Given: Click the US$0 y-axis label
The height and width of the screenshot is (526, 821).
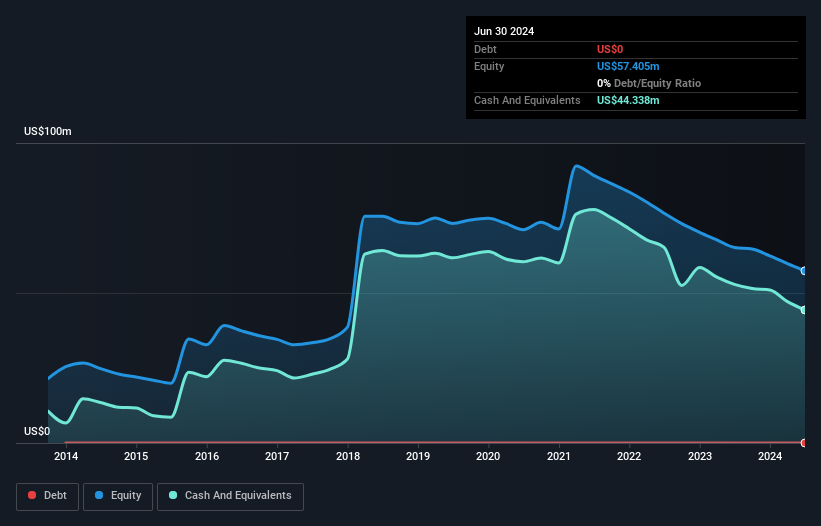Looking at the screenshot, I should tap(37, 431).
